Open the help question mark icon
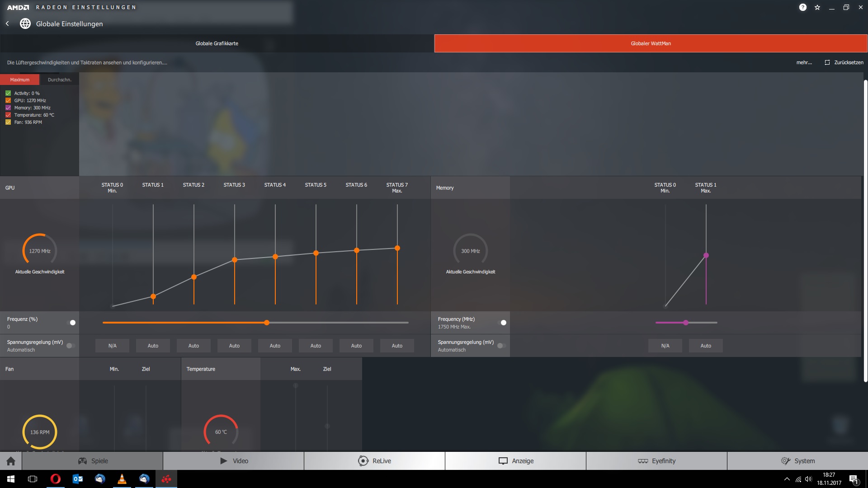This screenshot has height=488, width=868. 802,7
